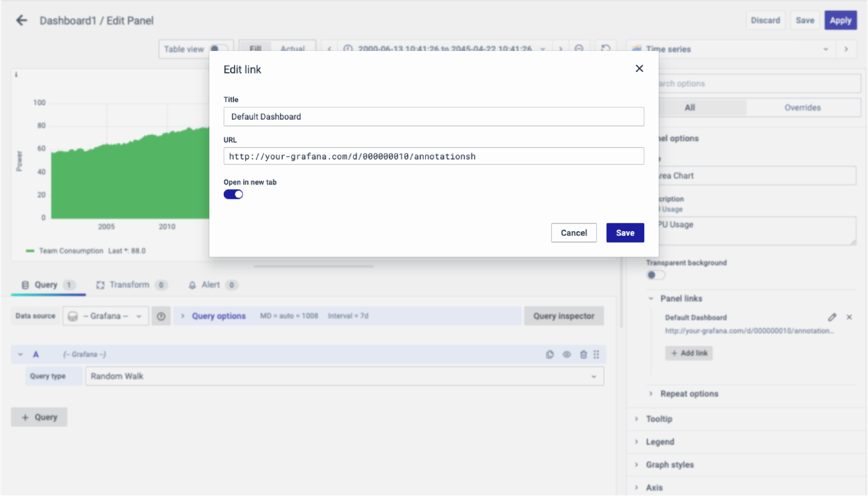The image size is (868, 496).
Task: Delete query A using the trash icon
Action: tap(583, 354)
